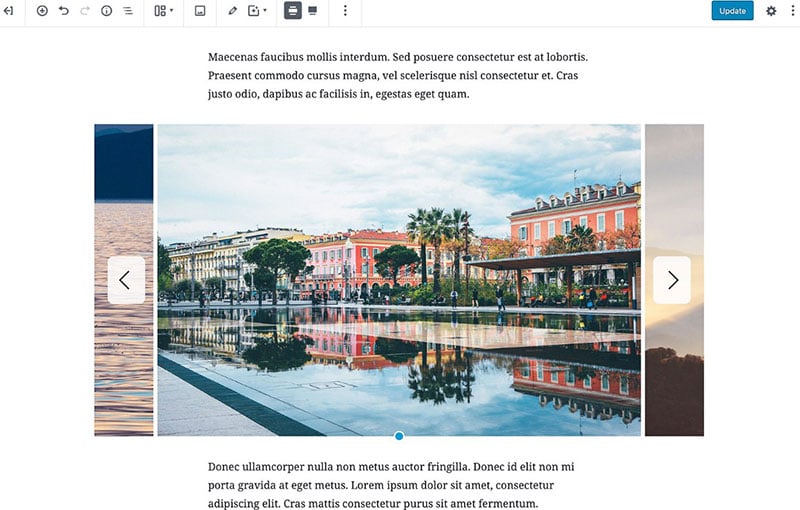The image size is (800, 510).
Task: Go to previous carousel slide
Action: pyautogui.click(x=126, y=280)
